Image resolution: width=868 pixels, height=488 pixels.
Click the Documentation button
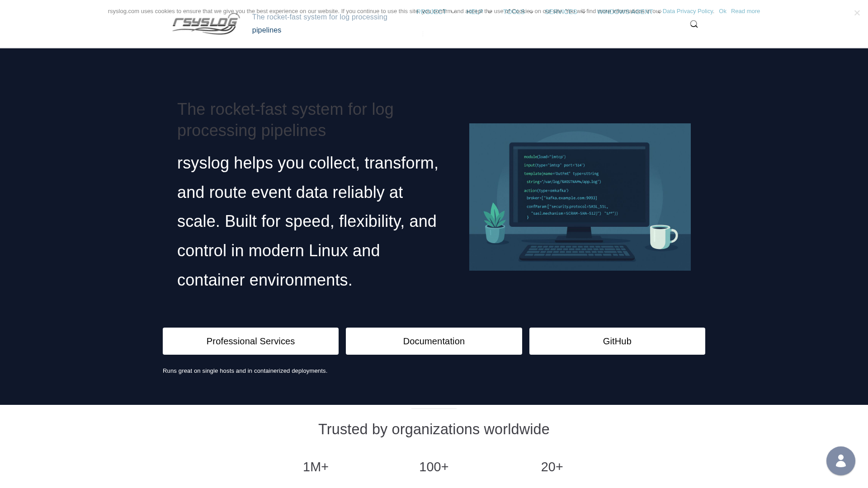pos(434,341)
